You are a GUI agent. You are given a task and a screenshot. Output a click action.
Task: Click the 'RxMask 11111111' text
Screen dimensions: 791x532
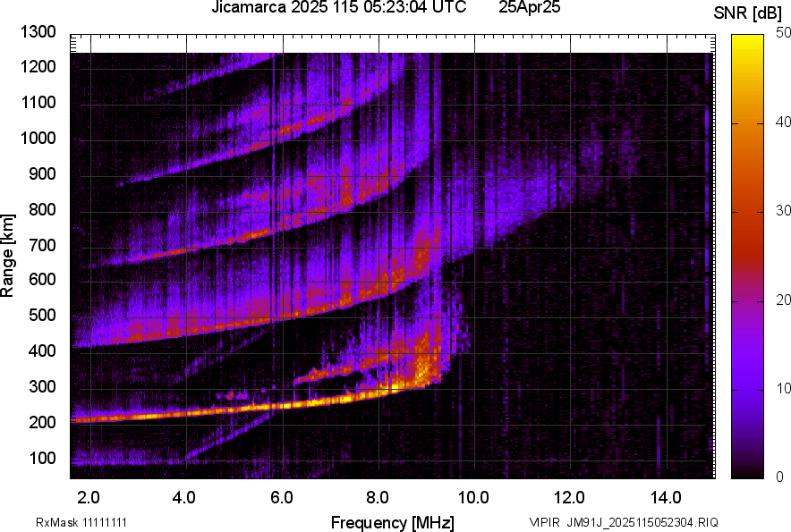pos(81,522)
